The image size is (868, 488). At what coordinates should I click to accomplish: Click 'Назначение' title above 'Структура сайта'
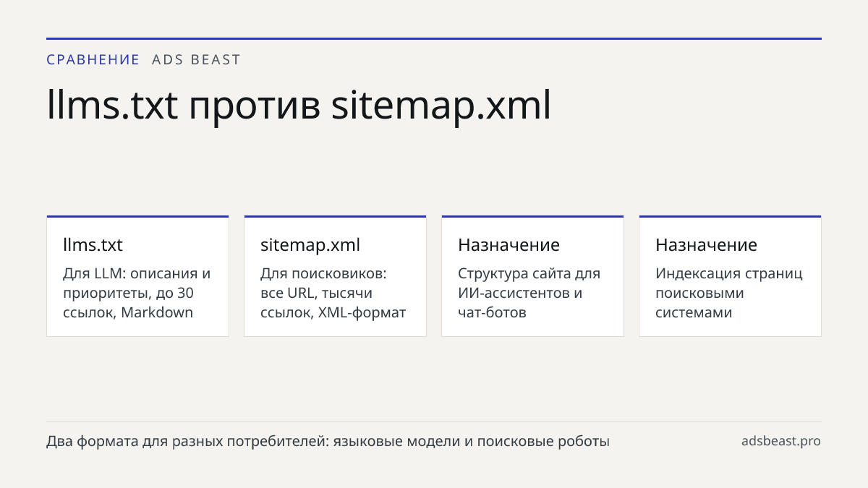509,244
